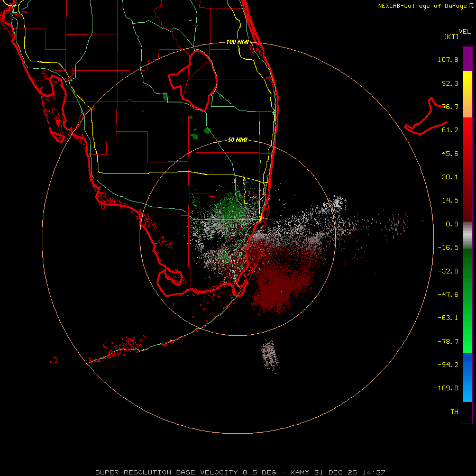Click the 100 NMI range ring label

click(237, 42)
